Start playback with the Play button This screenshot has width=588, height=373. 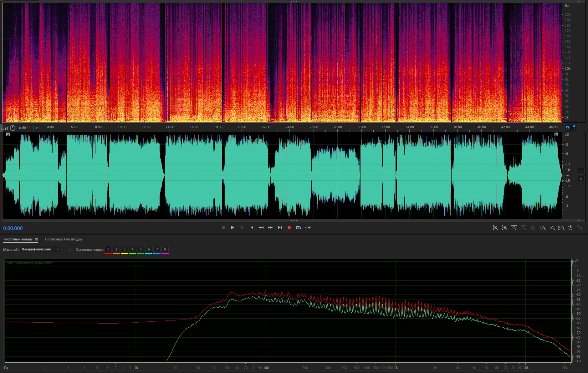pyautogui.click(x=233, y=228)
